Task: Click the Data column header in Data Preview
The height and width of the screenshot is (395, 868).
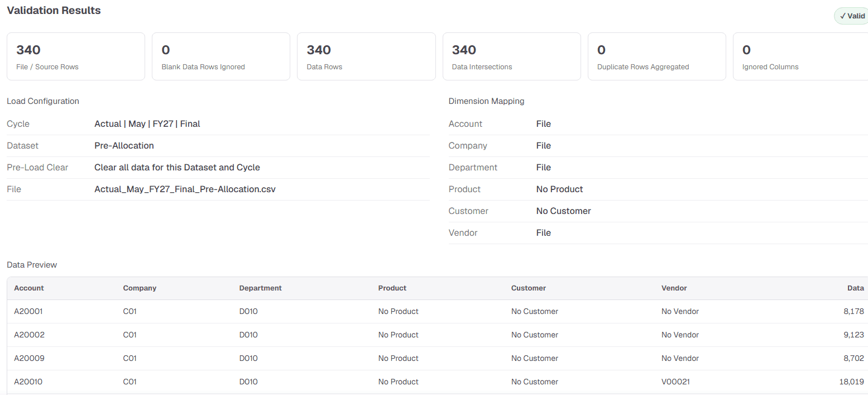Action: [855, 288]
